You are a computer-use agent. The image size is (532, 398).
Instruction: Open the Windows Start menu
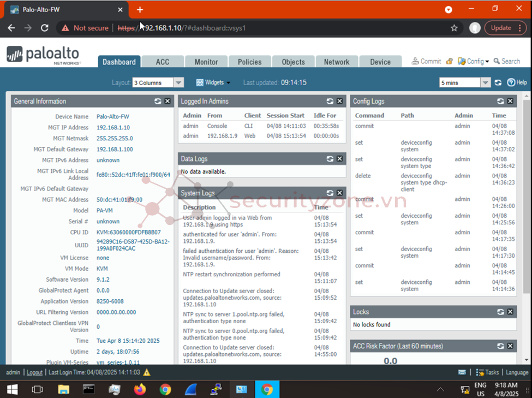[x=13, y=389]
